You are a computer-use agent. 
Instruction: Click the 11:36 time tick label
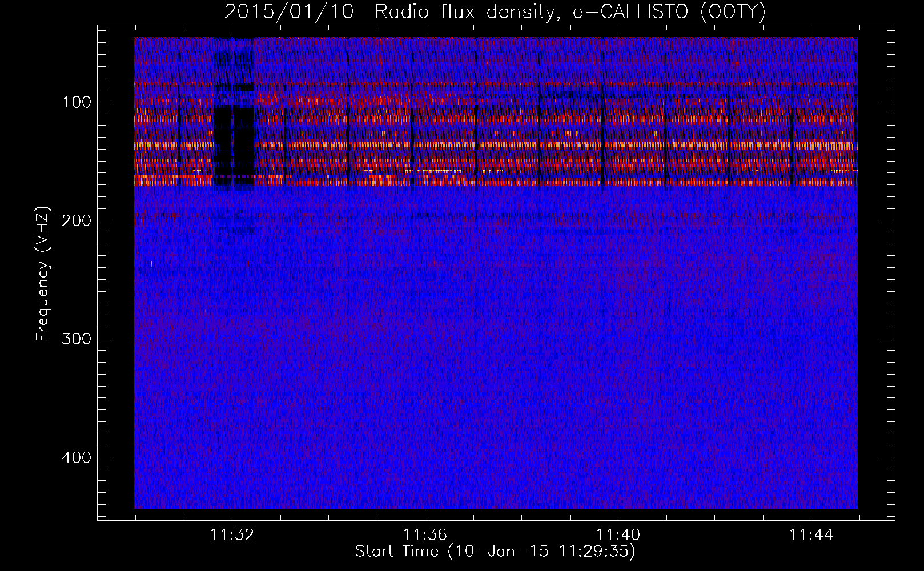click(425, 535)
